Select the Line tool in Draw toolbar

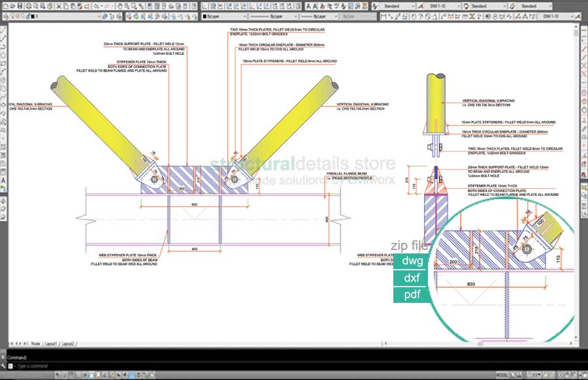click(x=3, y=31)
